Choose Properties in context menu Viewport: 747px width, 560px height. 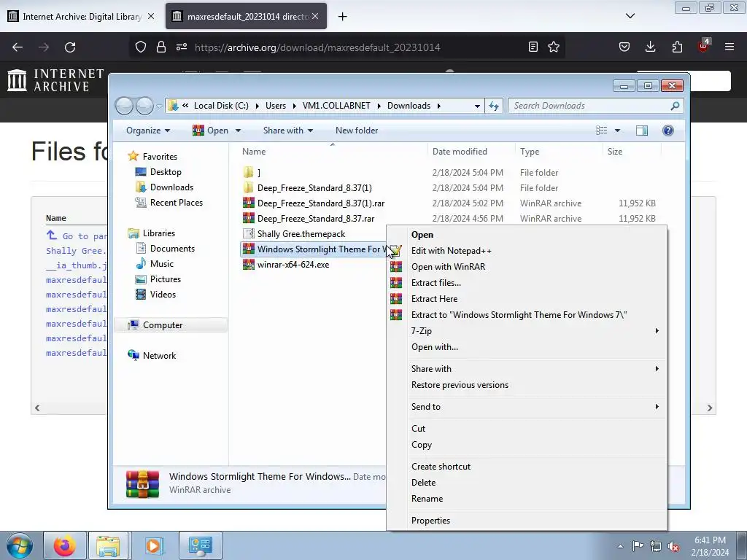tap(430, 521)
